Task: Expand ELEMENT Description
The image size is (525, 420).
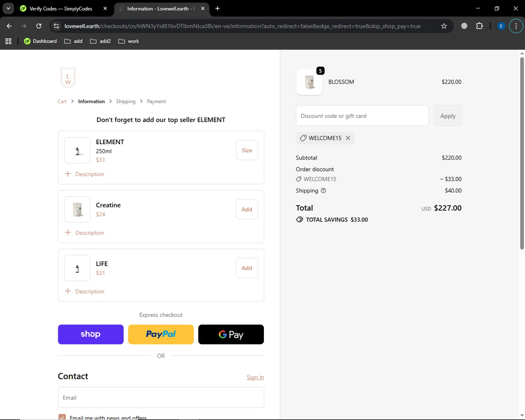Action: (85, 174)
